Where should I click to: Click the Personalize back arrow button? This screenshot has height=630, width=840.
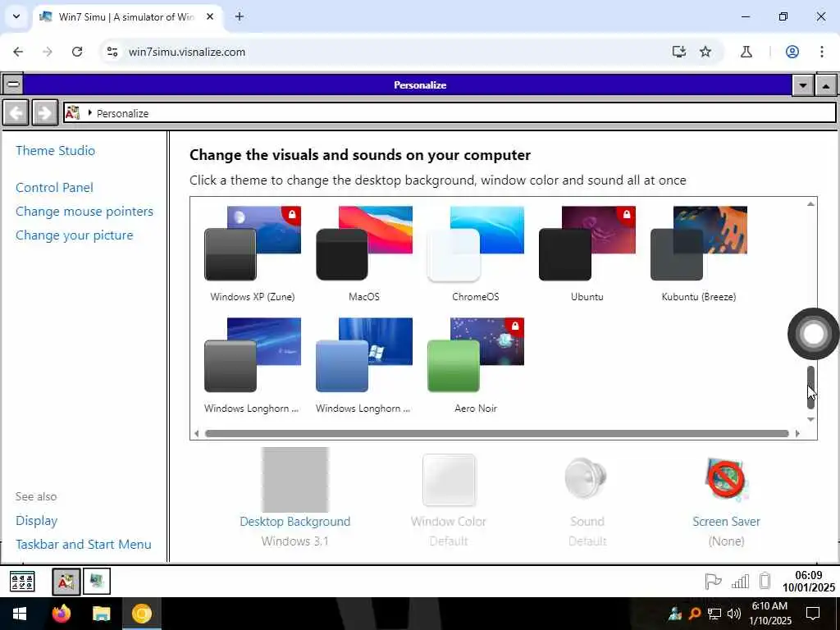click(16, 113)
